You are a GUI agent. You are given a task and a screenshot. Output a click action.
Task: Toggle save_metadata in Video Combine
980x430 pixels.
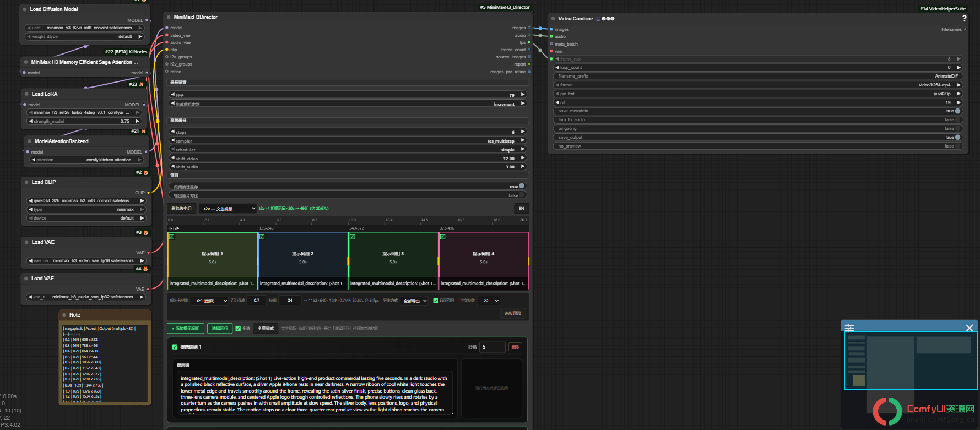[x=957, y=111]
